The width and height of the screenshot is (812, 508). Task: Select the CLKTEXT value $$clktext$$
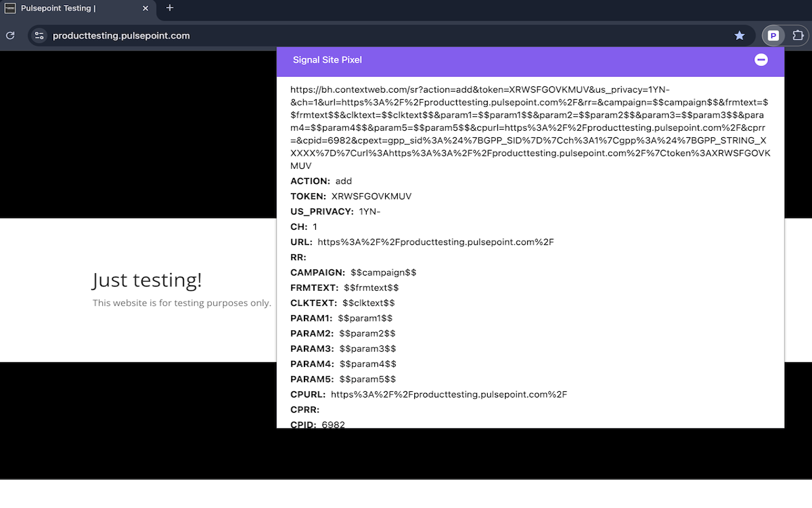coord(369,303)
